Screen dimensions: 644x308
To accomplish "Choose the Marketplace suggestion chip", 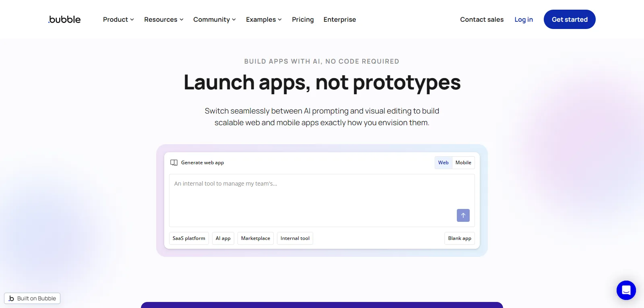I will [256, 238].
